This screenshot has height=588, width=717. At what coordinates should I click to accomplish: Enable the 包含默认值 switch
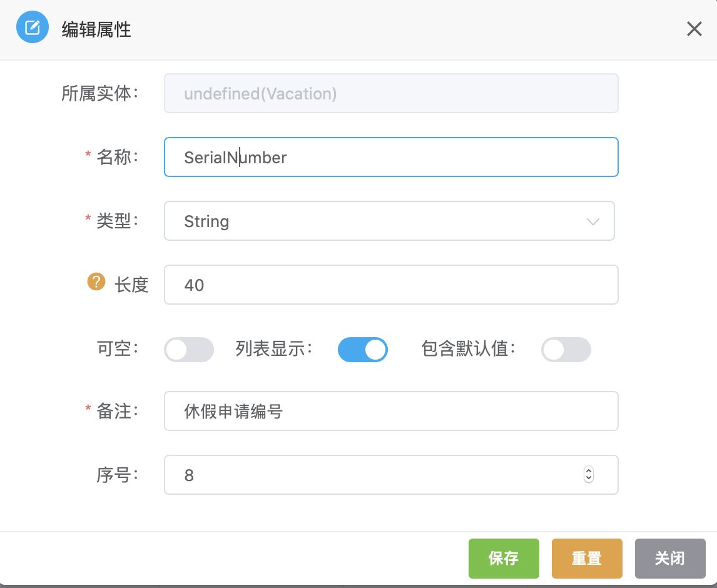coord(566,350)
